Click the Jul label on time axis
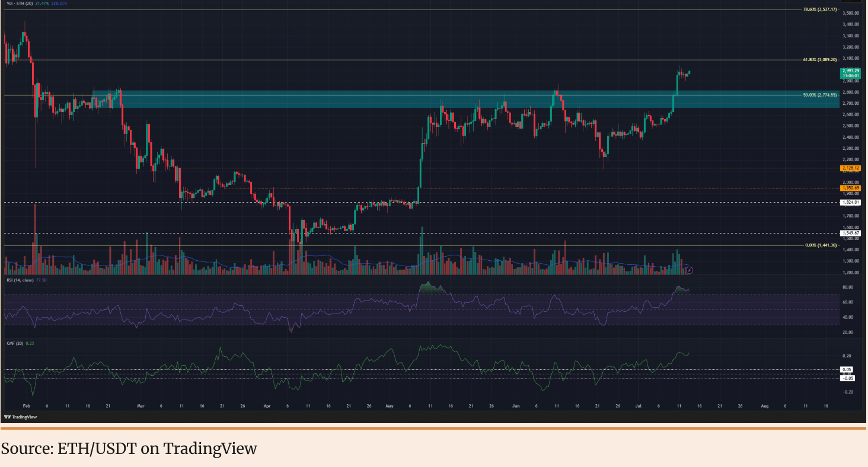 click(638, 407)
